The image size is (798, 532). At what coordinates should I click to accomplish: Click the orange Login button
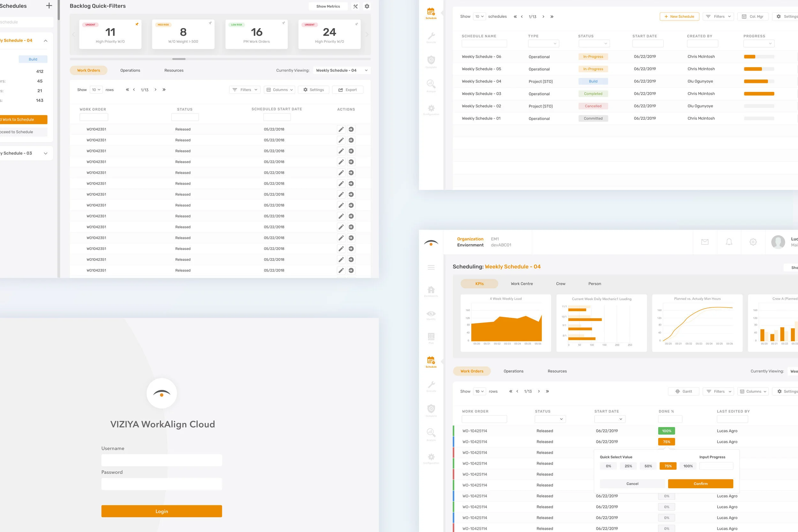162,511
